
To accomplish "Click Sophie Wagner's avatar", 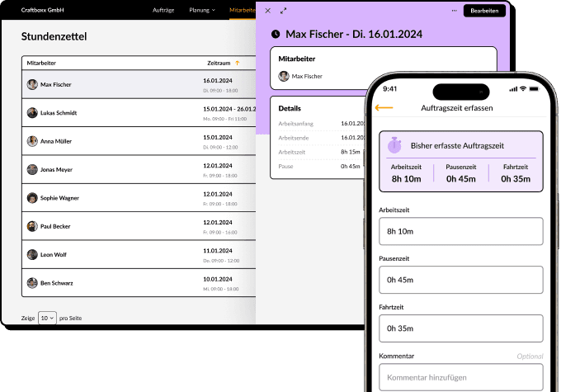I will coord(32,198).
